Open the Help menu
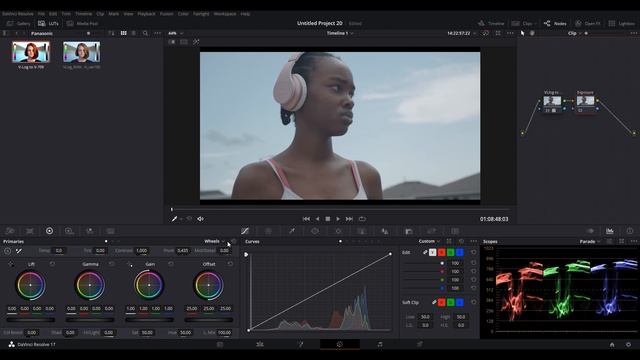The image size is (640, 360). 245,14
